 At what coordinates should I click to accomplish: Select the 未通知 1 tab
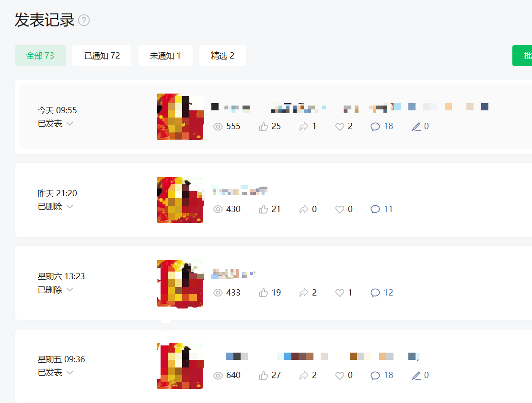coord(165,56)
